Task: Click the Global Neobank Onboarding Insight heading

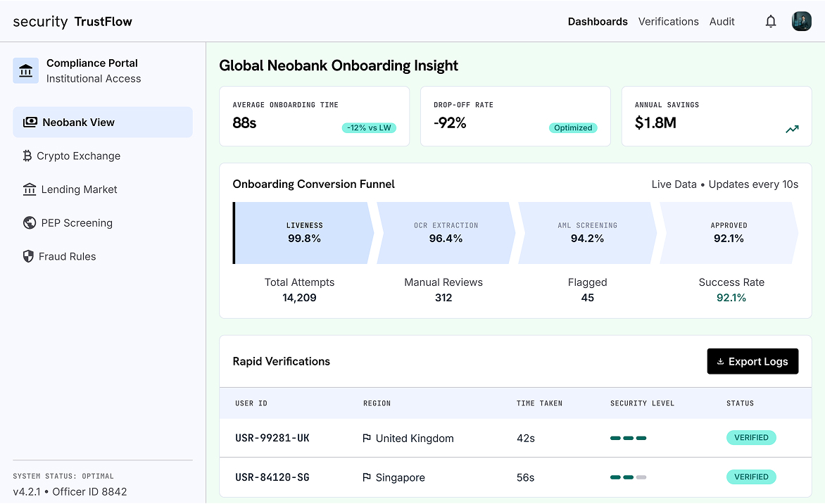Action: [x=339, y=65]
